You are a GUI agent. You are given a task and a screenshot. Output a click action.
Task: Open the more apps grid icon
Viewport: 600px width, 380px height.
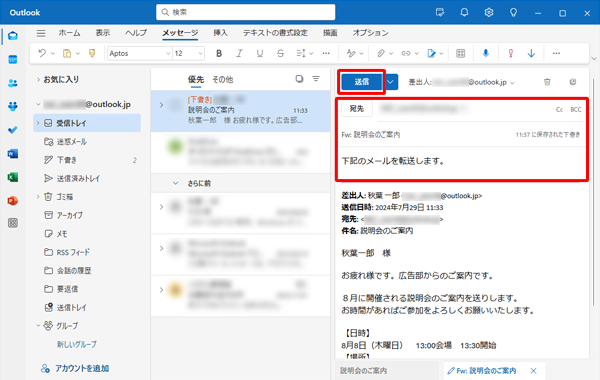point(13,223)
